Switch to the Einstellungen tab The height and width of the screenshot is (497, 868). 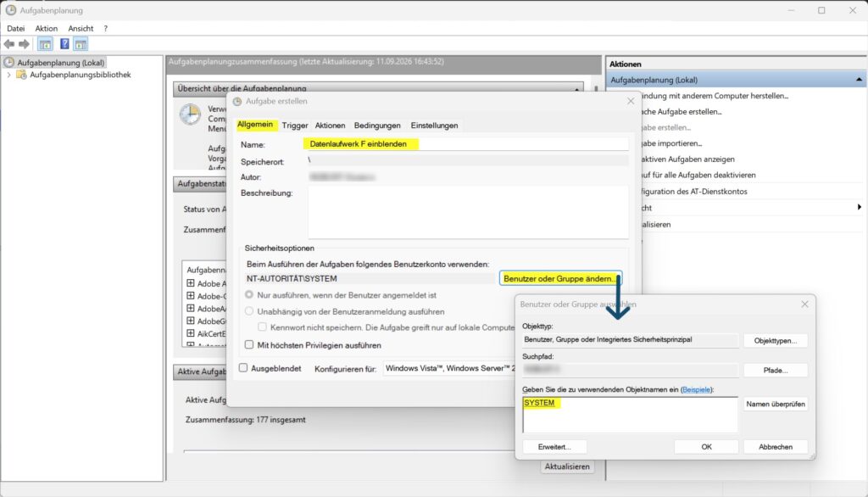[x=434, y=126]
